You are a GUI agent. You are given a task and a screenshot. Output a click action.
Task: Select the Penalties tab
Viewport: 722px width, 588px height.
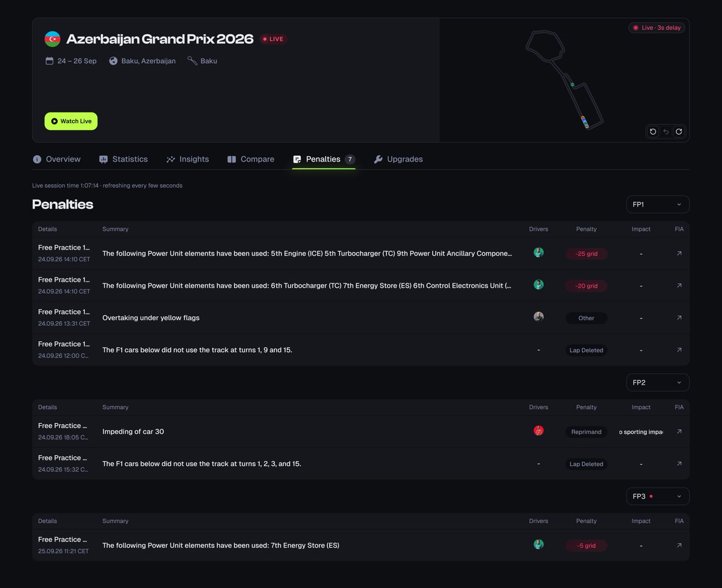(324, 159)
